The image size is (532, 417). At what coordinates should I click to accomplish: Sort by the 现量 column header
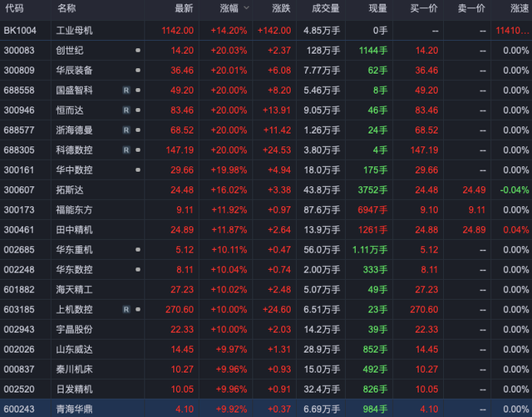tap(378, 8)
